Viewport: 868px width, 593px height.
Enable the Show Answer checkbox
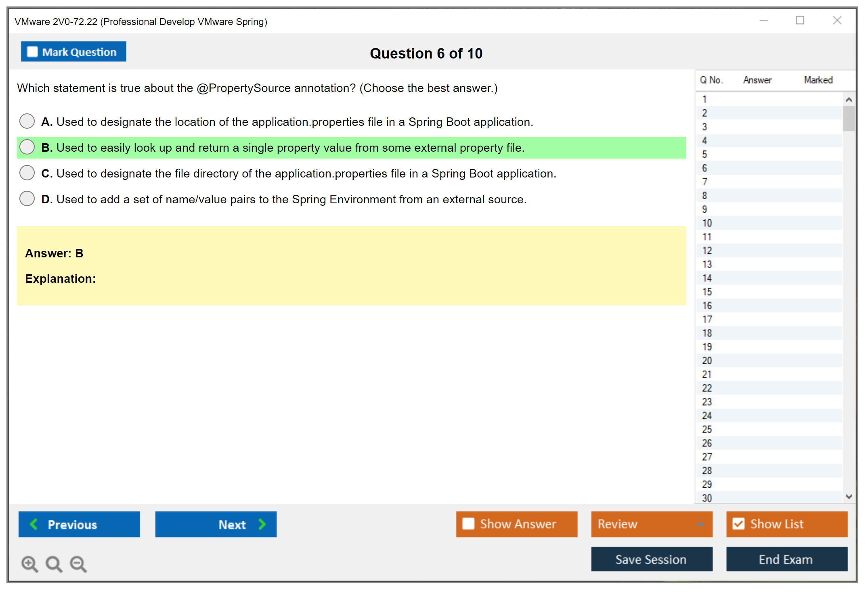(468, 524)
